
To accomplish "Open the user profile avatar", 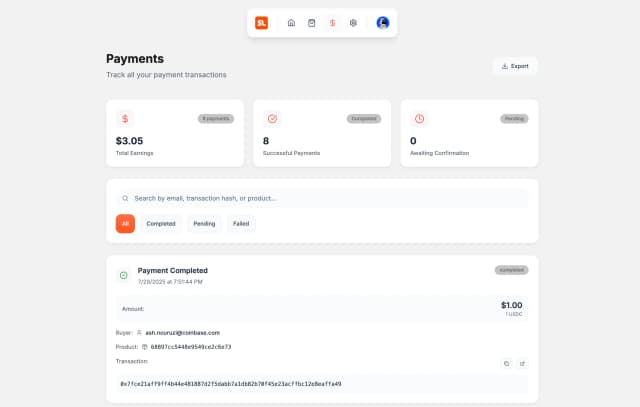I will coord(383,23).
